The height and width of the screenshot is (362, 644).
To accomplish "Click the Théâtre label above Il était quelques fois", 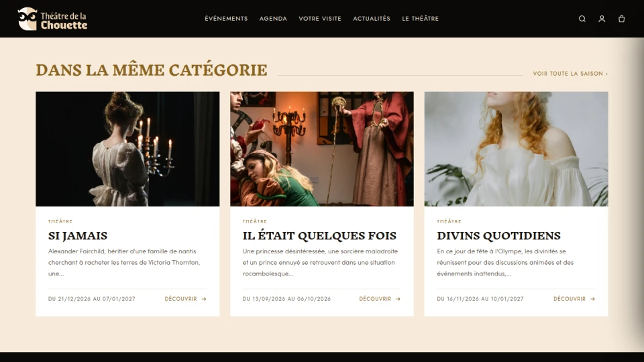I will (x=255, y=221).
